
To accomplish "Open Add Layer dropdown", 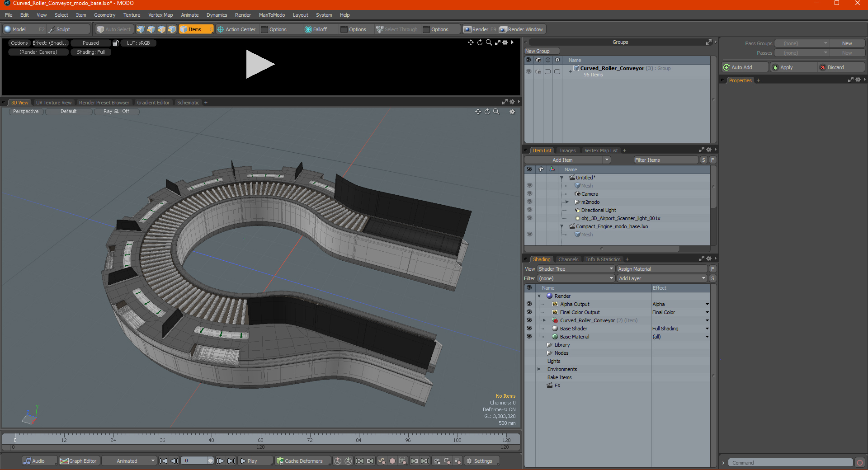I will 662,278.
